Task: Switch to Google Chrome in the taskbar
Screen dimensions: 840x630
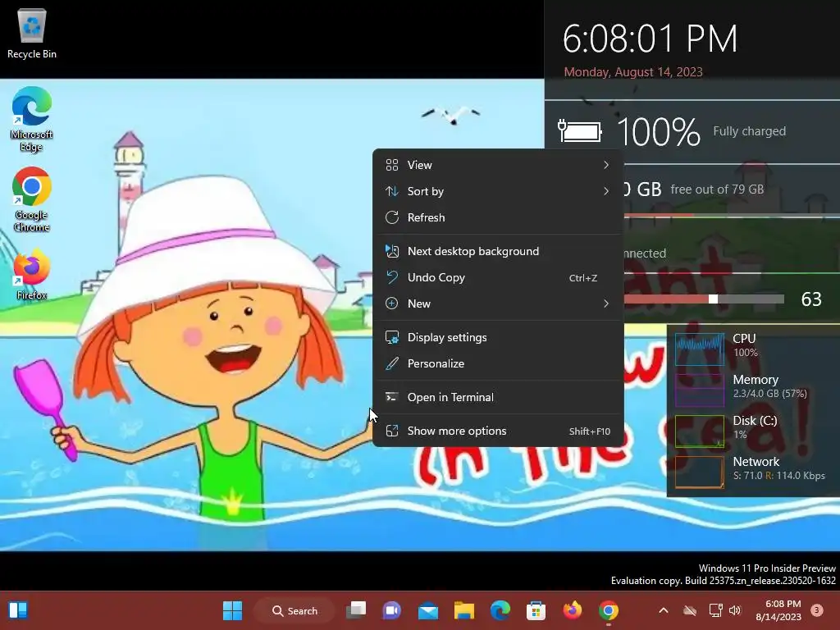Action: 608,610
